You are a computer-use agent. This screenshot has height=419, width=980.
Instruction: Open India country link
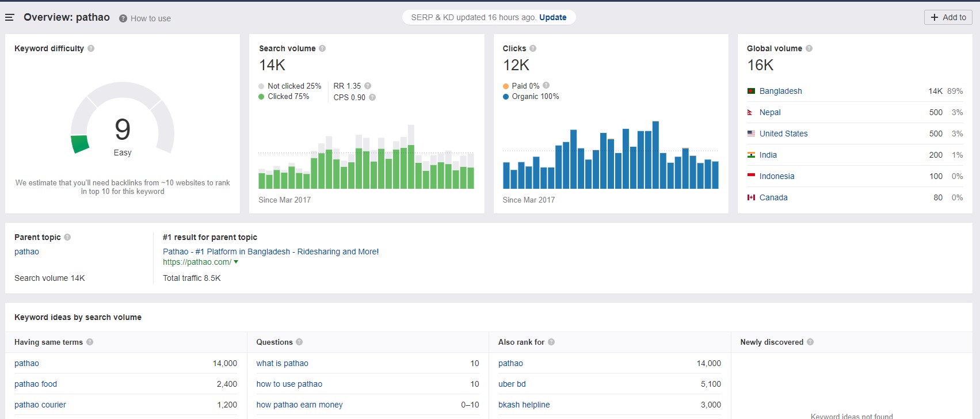click(x=768, y=155)
